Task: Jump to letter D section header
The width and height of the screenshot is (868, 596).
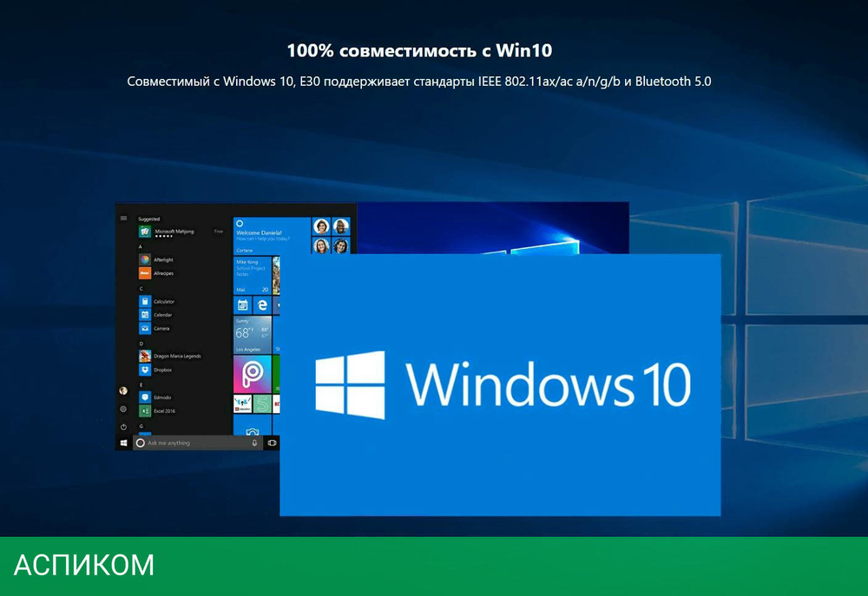Action: (141, 344)
